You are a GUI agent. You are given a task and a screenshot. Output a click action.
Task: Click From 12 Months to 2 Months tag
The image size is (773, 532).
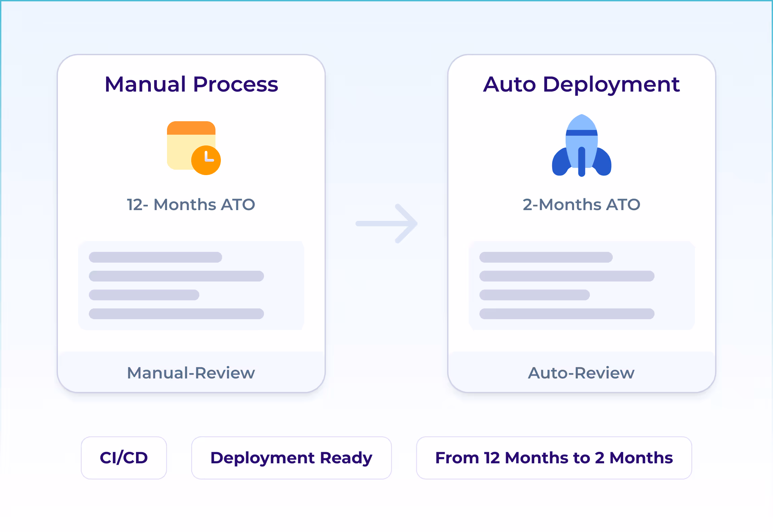(x=554, y=458)
